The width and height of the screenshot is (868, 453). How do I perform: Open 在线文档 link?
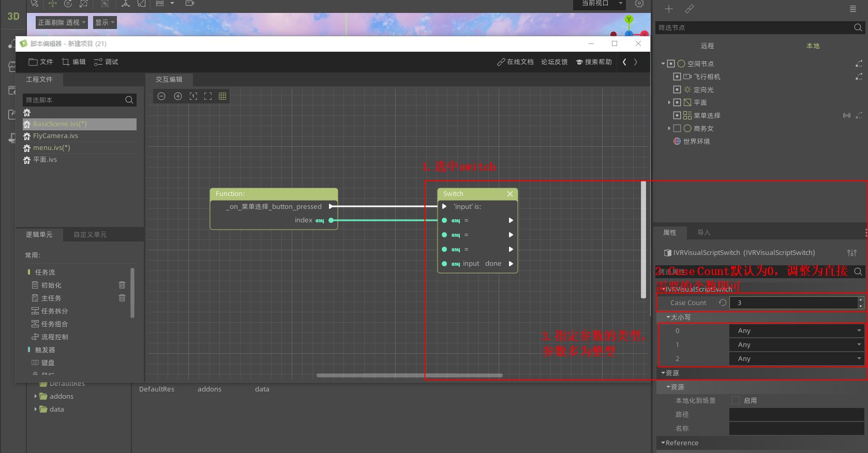(x=515, y=62)
